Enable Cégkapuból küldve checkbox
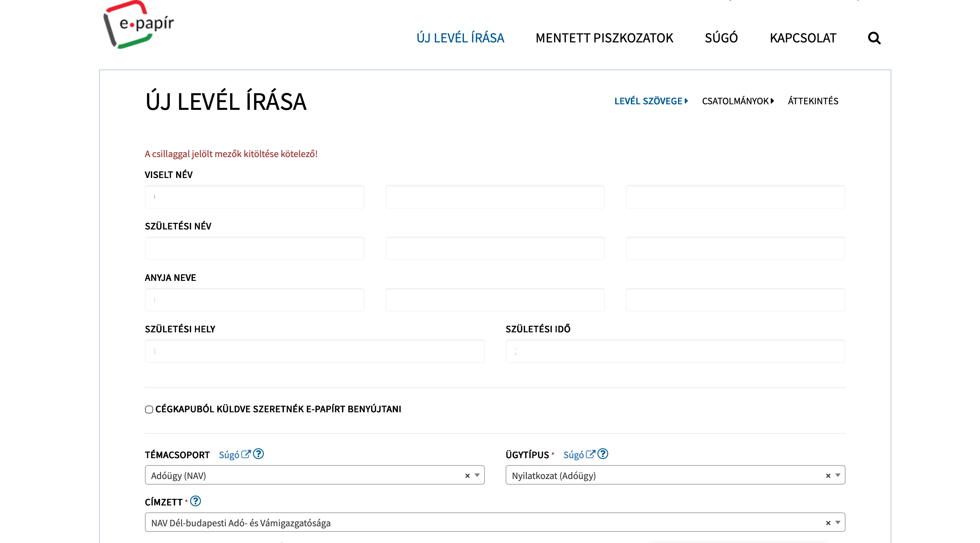 (149, 410)
